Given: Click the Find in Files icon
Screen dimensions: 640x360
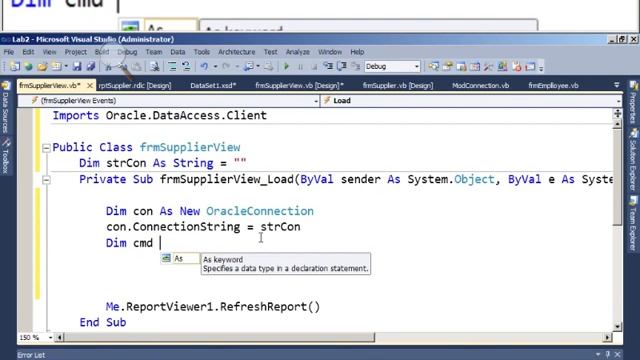Looking at the screenshot, I should 154,66.
